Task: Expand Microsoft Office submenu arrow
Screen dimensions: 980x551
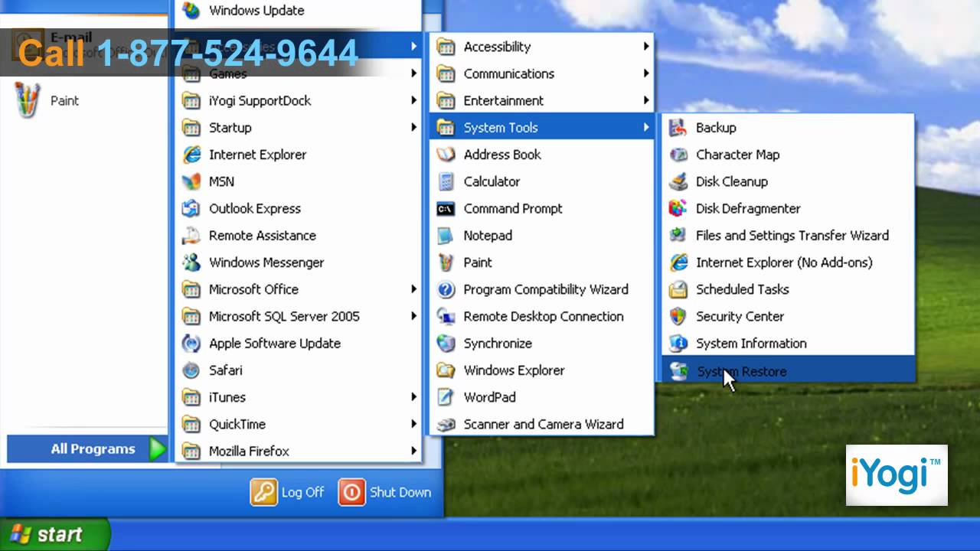Action: [x=413, y=289]
